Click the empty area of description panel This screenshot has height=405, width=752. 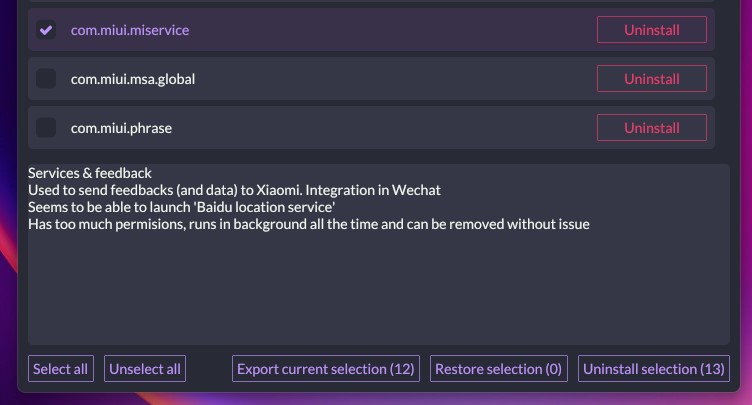pos(378,290)
